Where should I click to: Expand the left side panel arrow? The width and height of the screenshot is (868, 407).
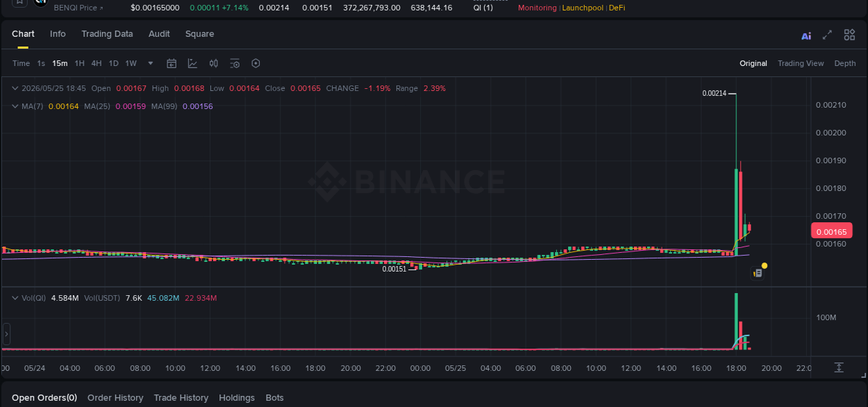tap(6, 334)
